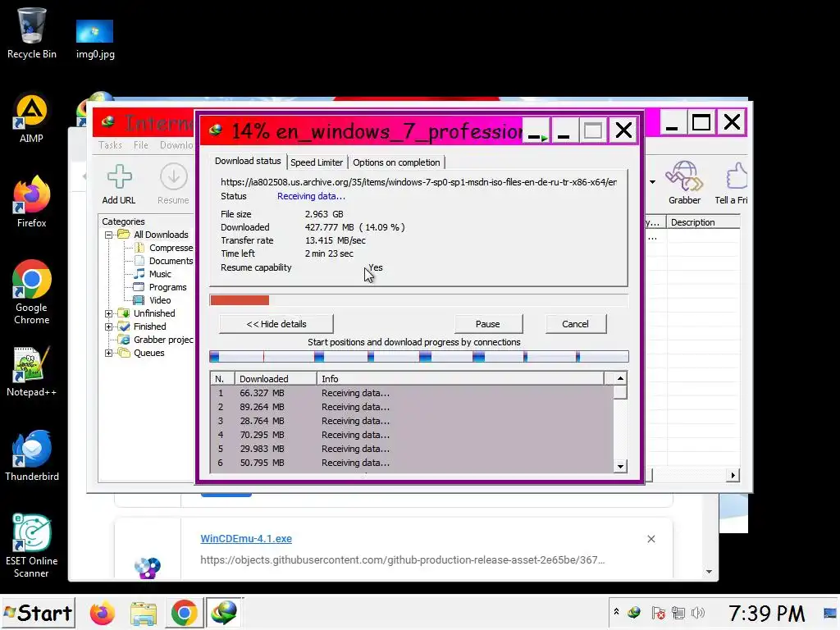Screen dimensions: 840x630
Task: Remove WinCDEmu entry with X button
Action: 651,539
